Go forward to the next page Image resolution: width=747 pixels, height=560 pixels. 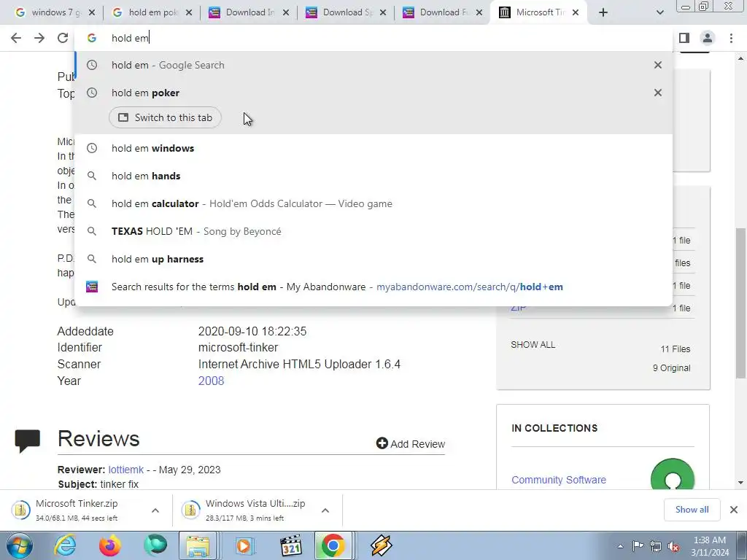click(x=39, y=38)
